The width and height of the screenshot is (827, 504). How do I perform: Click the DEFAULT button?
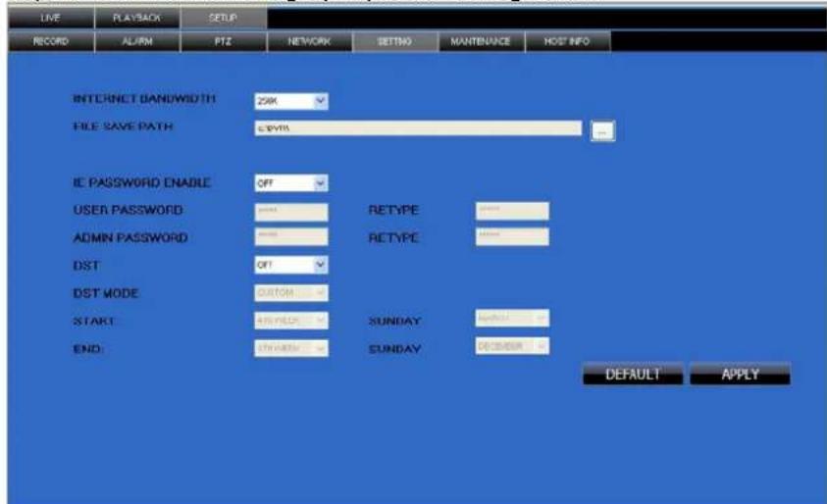pyautogui.click(x=633, y=375)
